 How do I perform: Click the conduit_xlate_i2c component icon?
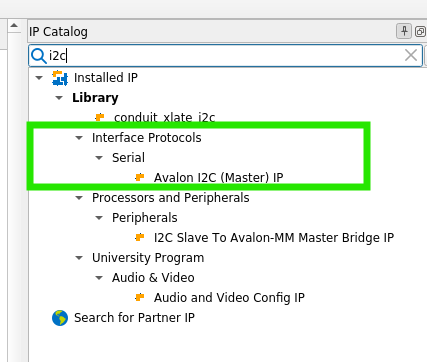[x=100, y=117]
